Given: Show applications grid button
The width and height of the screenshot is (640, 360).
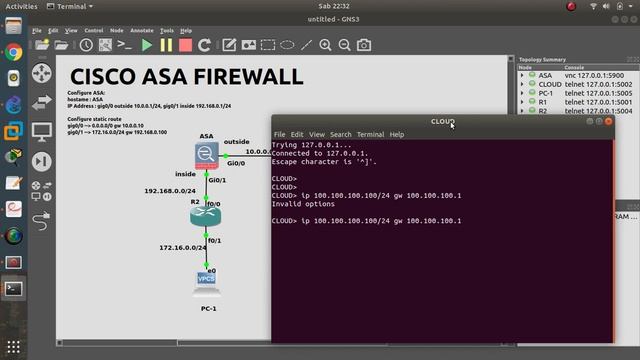Looking at the screenshot, I should click(13, 347).
